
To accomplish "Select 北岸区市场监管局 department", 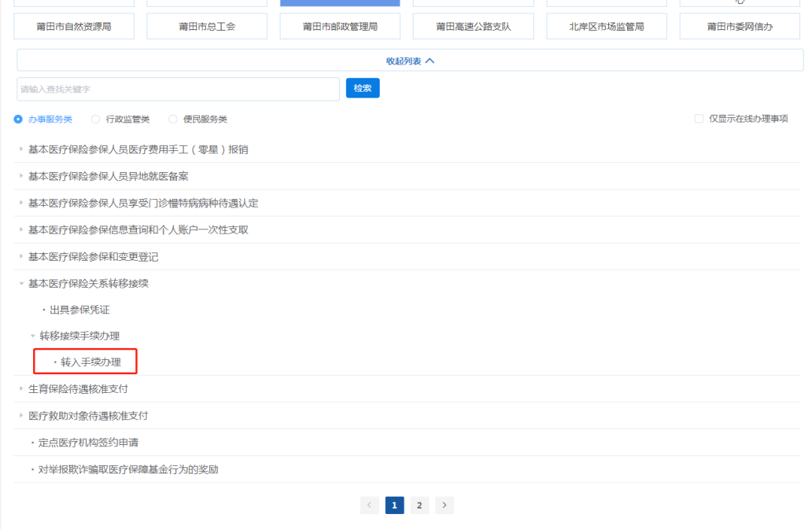I will pos(606,26).
